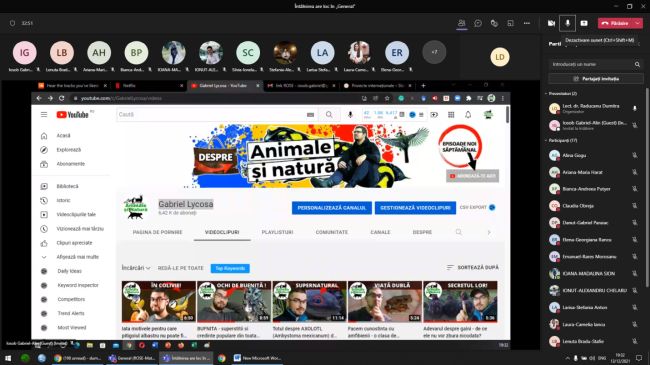
Task: Select participant Alina Gogu in the list
Action: coord(595,156)
